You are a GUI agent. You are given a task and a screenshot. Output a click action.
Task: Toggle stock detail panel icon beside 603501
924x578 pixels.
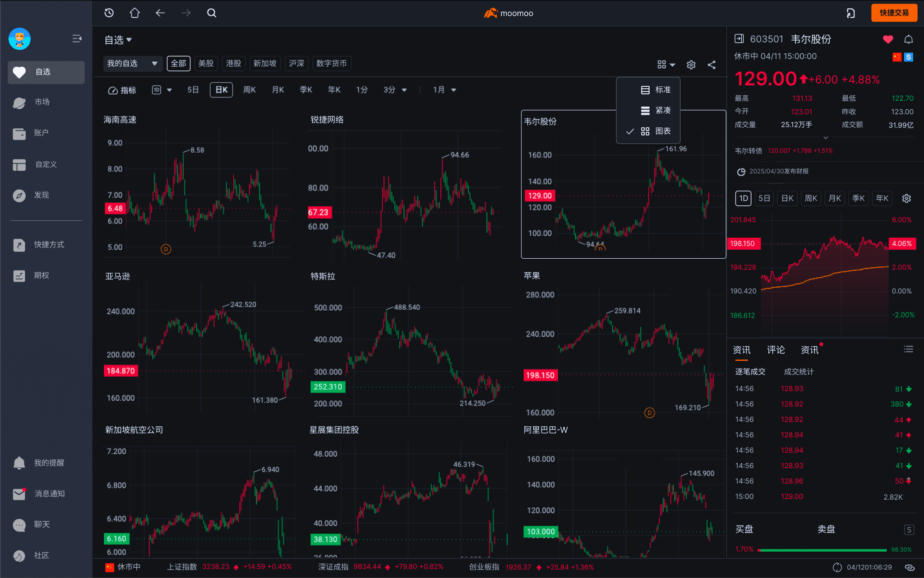739,39
